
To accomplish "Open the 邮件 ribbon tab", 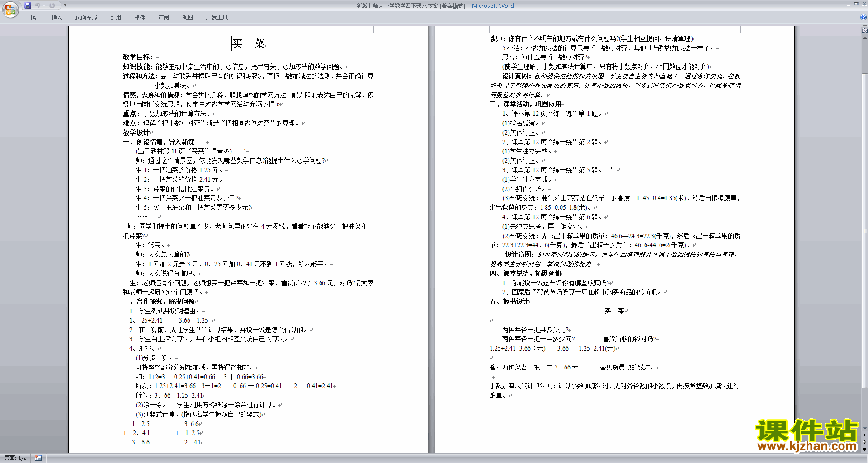I will pyautogui.click(x=140, y=18).
